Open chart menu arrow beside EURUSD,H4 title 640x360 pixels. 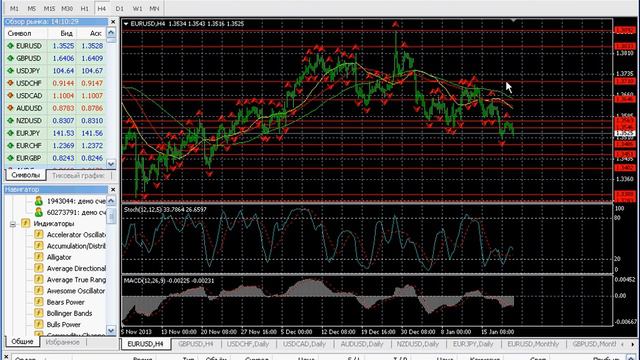[x=126, y=24]
